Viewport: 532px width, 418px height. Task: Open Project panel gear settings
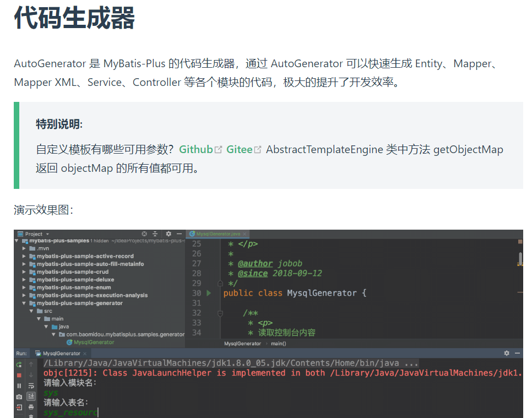tap(169, 234)
